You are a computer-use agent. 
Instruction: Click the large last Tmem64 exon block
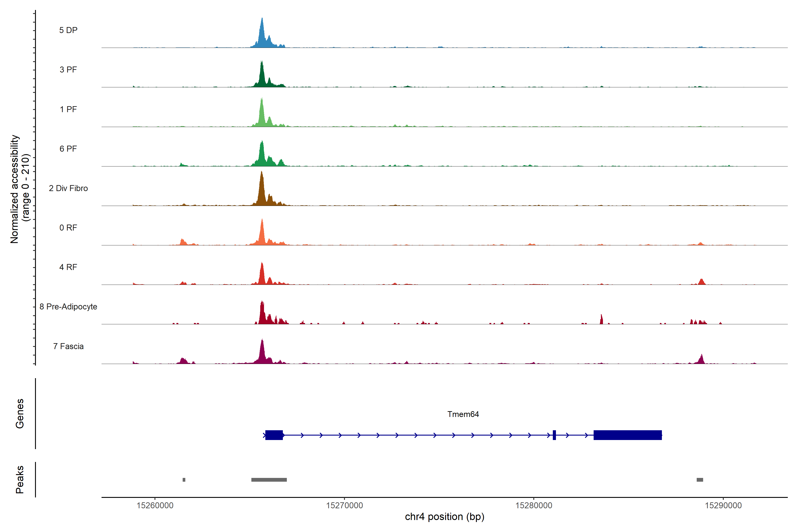point(627,435)
